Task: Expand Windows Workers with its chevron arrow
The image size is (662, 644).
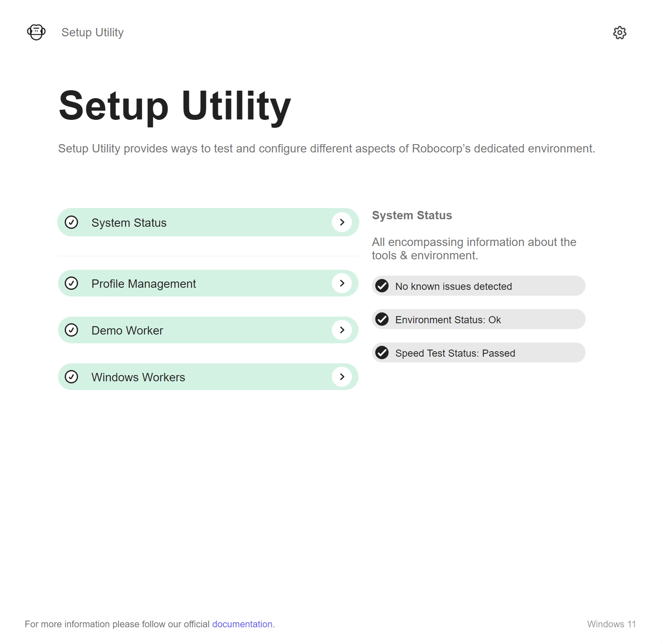Action: click(342, 377)
